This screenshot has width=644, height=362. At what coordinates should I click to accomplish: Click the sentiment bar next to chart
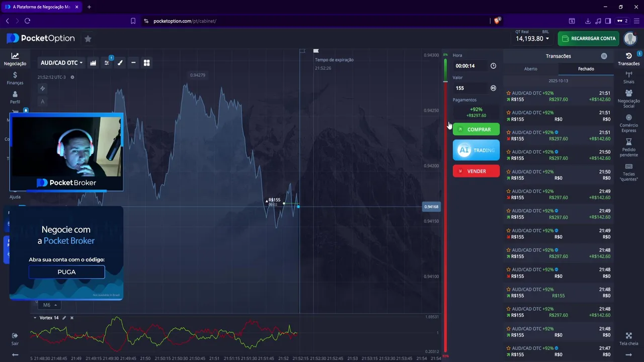(445, 206)
